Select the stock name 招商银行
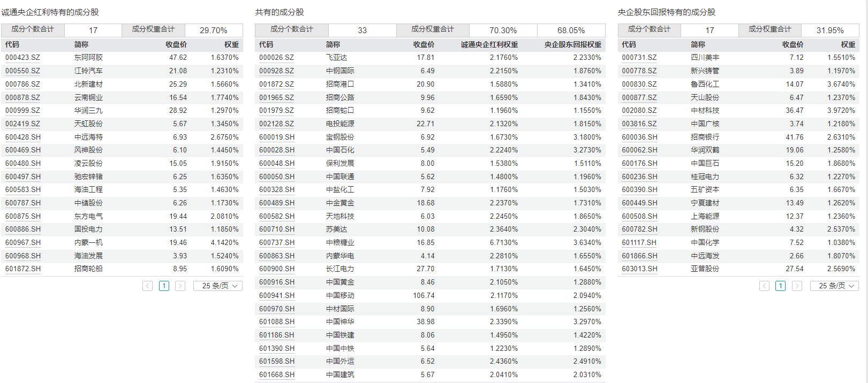The width and height of the screenshot is (868, 383). pyautogui.click(x=705, y=137)
